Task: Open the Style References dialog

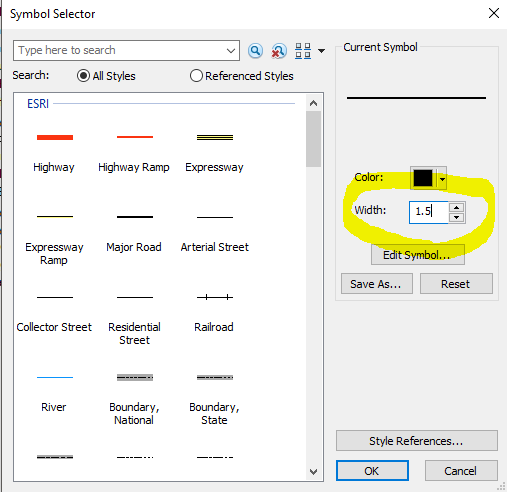Action: (x=417, y=441)
